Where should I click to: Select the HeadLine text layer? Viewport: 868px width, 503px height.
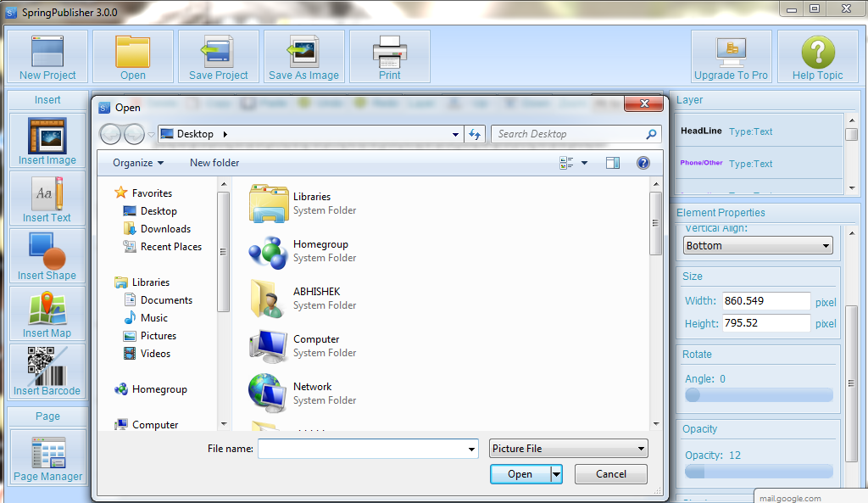[x=759, y=131]
